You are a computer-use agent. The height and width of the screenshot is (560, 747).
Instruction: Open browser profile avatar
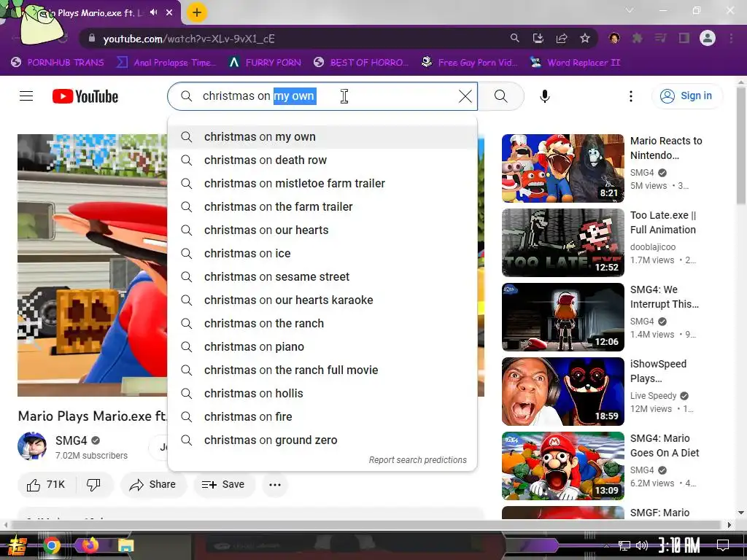(708, 38)
